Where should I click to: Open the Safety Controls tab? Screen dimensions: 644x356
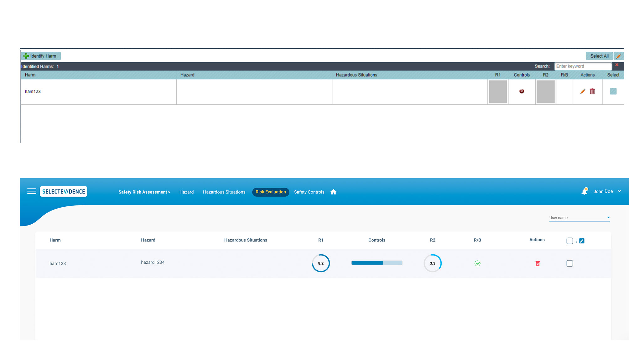tap(309, 192)
